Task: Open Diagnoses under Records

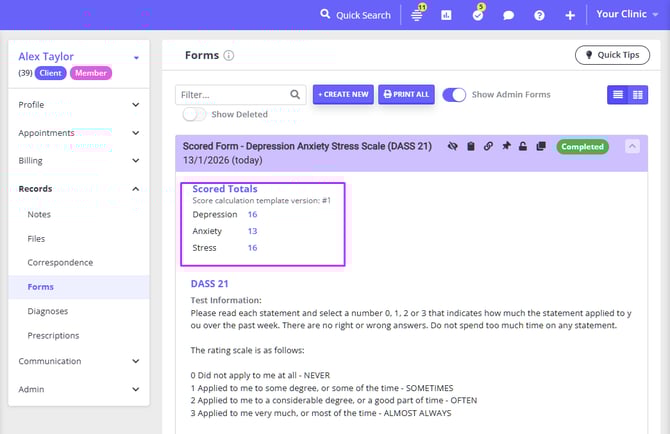Action: [x=48, y=311]
